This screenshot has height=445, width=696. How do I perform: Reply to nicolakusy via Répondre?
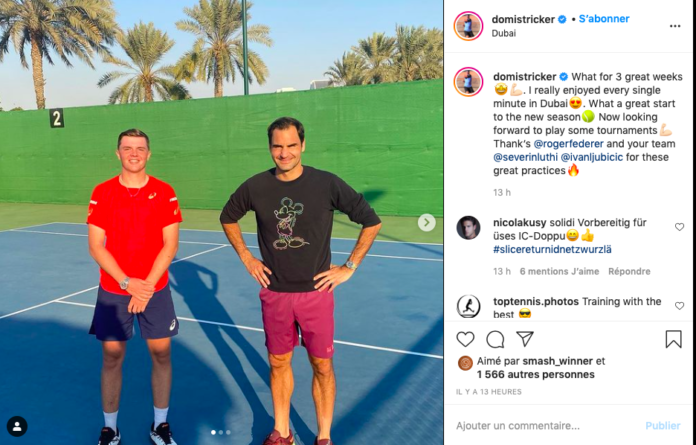click(629, 271)
